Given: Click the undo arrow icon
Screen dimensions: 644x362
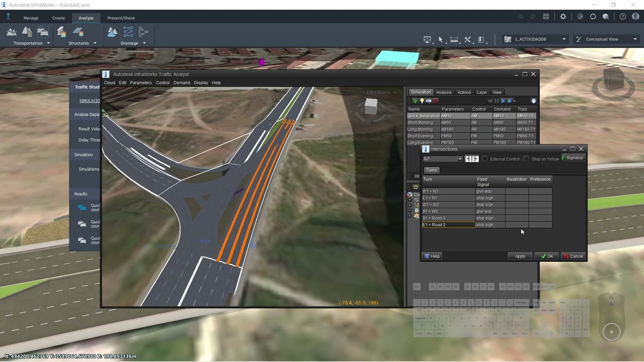Looking at the screenshot, I should pyautogui.click(x=521, y=17).
